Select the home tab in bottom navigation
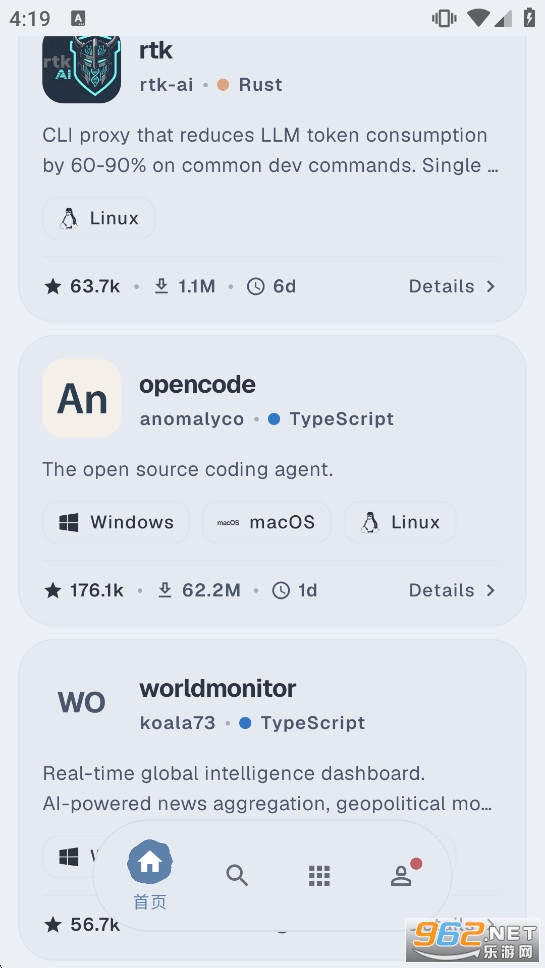Viewport: 545px width, 968px height. point(150,875)
